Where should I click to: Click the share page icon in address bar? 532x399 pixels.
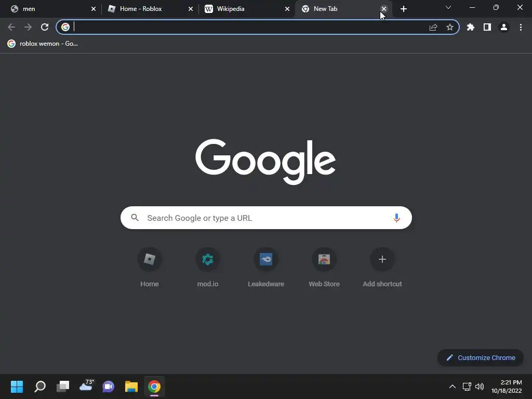(433, 27)
